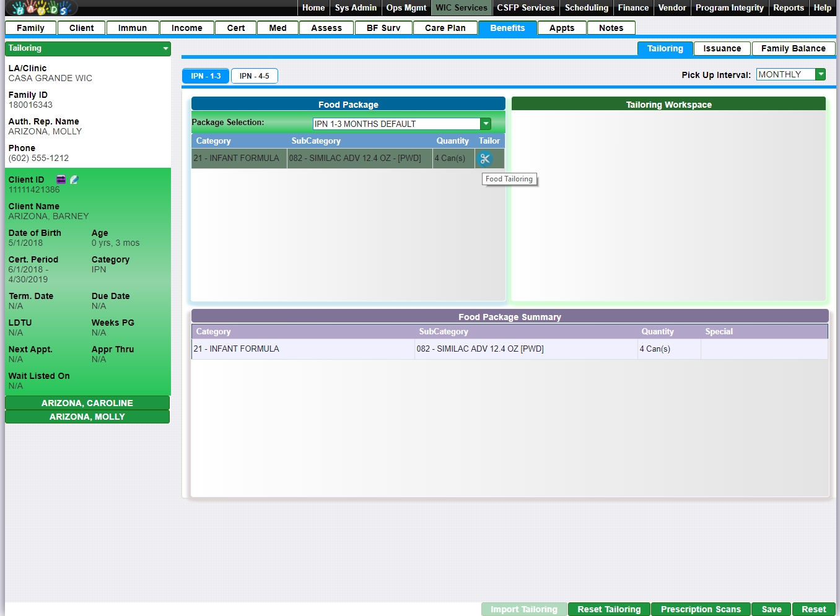Click the purple transfer arrows icon

coord(61,180)
